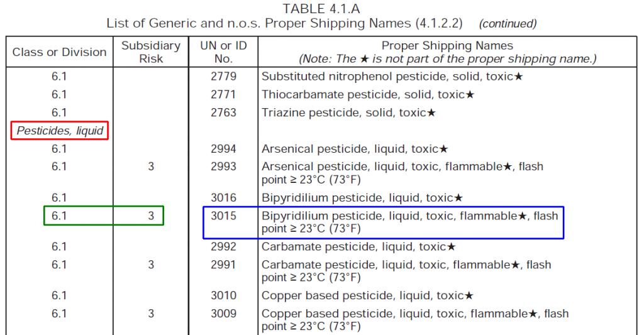Click the "Pesticides, liquid" section heading

(60, 131)
